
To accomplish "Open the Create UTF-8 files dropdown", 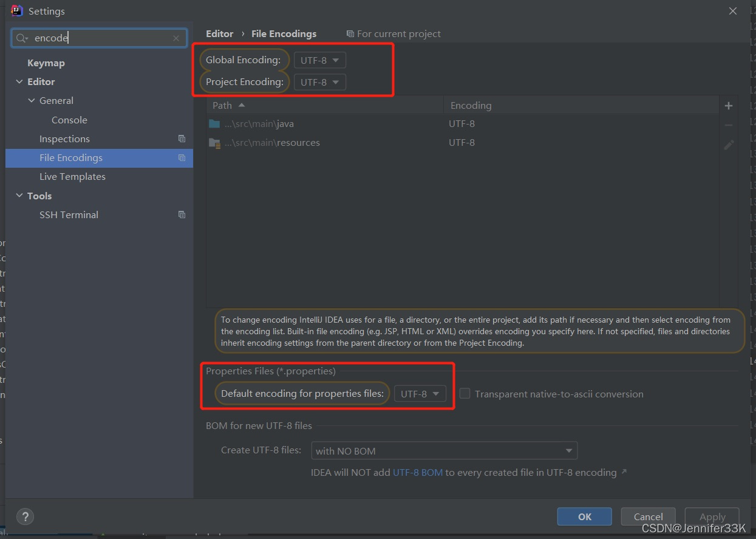I will [x=444, y=450].
